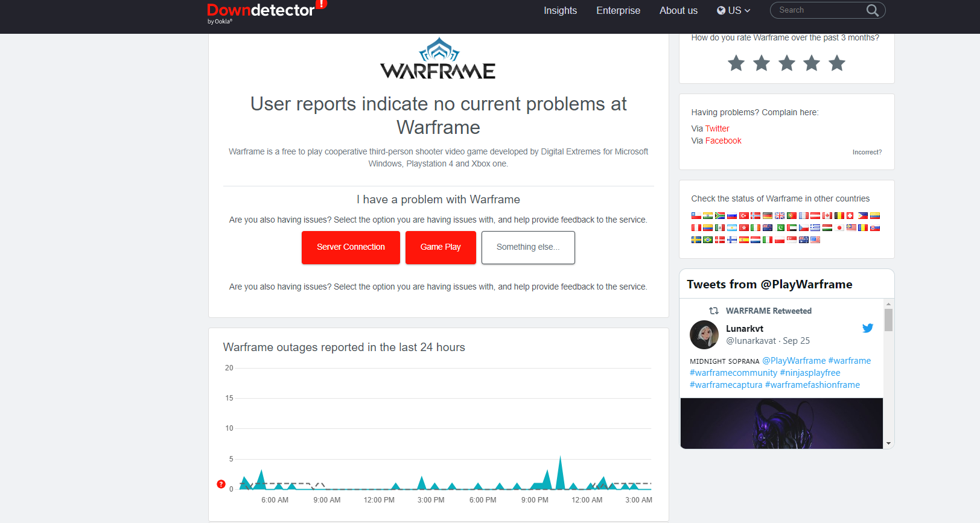Open the Lunarkvt profile avatar
The height and width of the screenshot is (523, 980).
(x=704, y=335)
